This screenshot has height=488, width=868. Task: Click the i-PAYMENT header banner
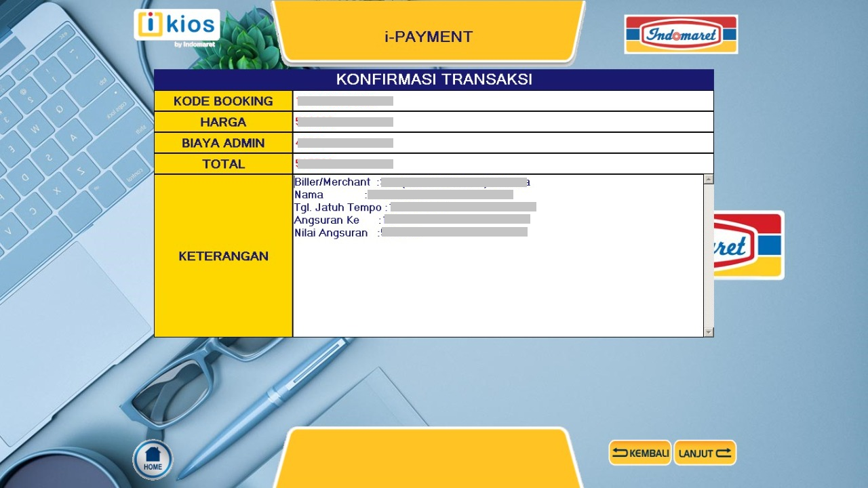429,34
